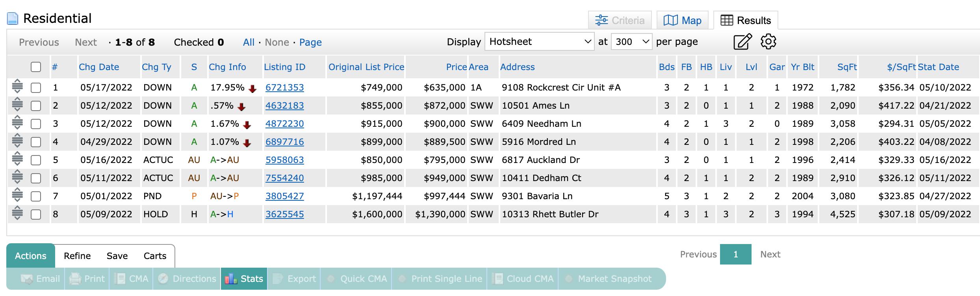Click the Map tab book icon
Screen dimensions: 980x296
(670, 20)
